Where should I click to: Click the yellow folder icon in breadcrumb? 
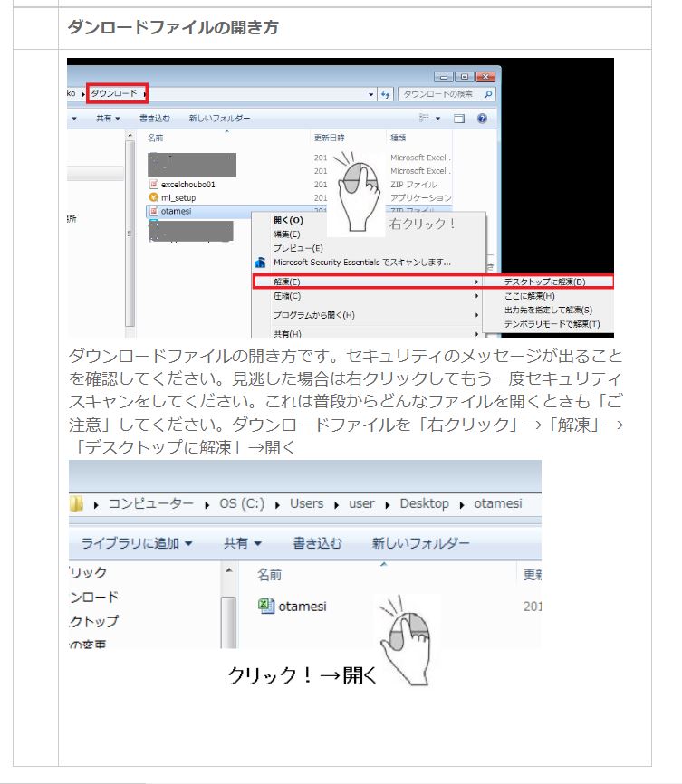pos(76,503)
